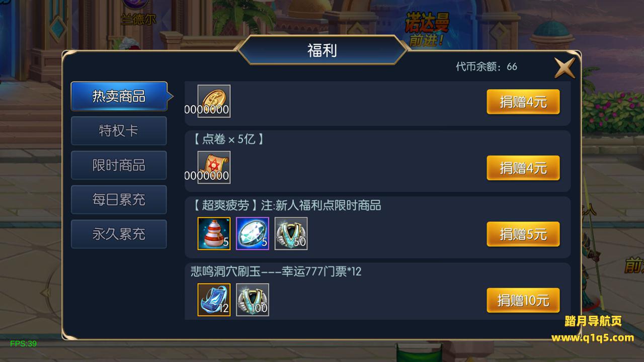Select the V badge with 100 count
Image resolution: width=644 pixels, height=362 pixels.
(253, 300)
